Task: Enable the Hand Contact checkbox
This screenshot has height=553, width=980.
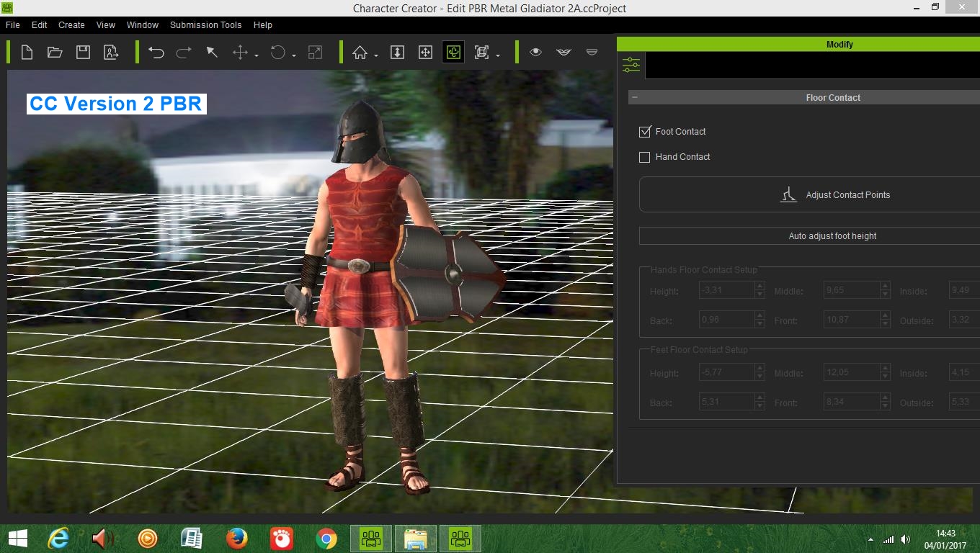Action: (x=645, y=157)
